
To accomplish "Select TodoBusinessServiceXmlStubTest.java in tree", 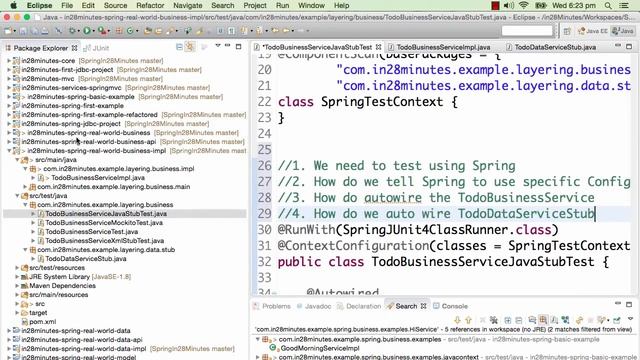I will tap(104, 240).
